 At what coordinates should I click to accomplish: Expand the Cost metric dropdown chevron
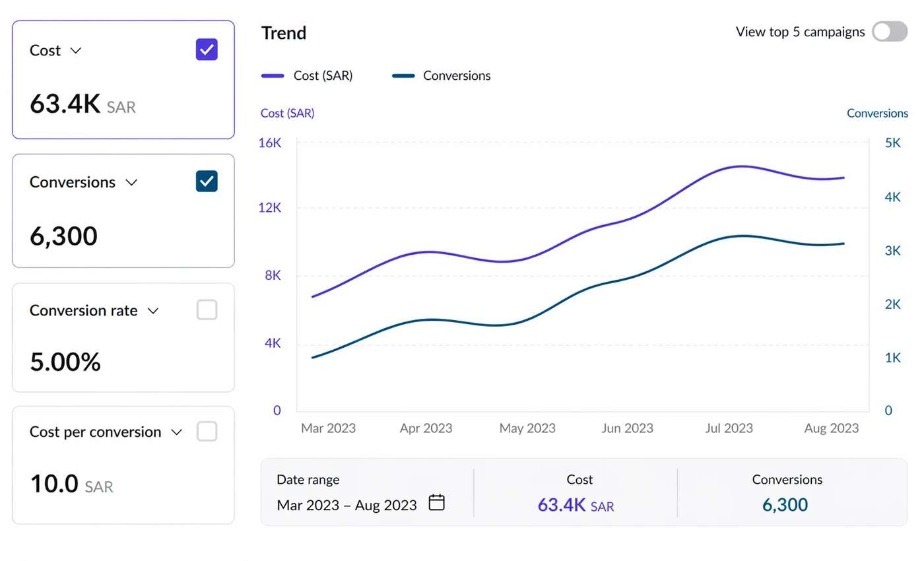[x=76, y=51]
